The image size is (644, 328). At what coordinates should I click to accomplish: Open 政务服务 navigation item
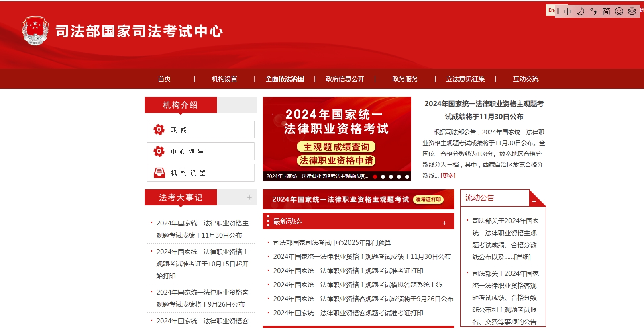pos(405,79)
